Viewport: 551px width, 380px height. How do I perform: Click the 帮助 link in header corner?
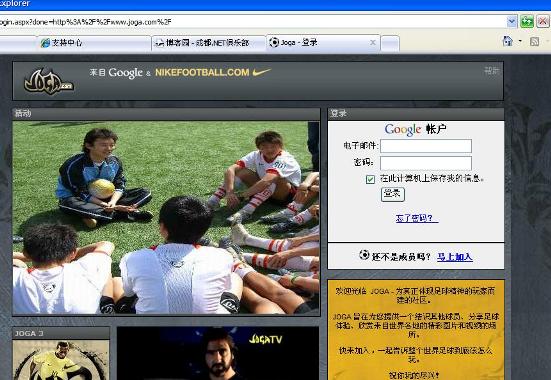coord(492,71)
